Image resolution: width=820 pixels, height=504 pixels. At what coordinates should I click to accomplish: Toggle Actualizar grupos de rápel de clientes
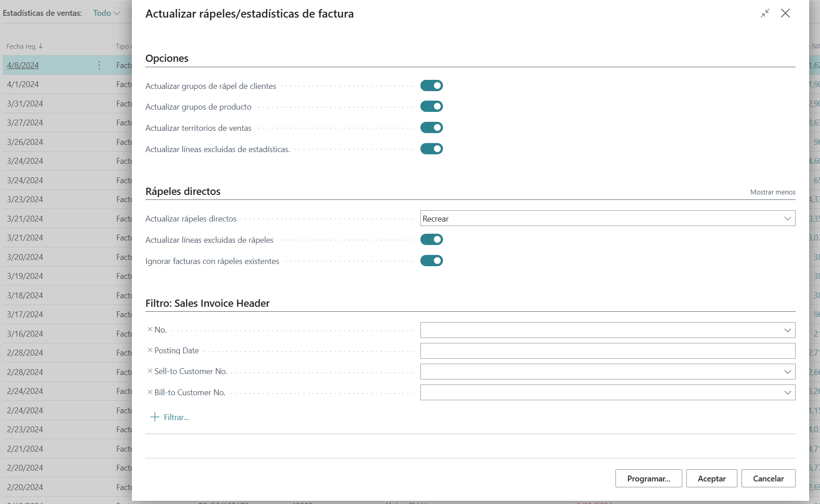pyautogui.click(x=432, y=86)
